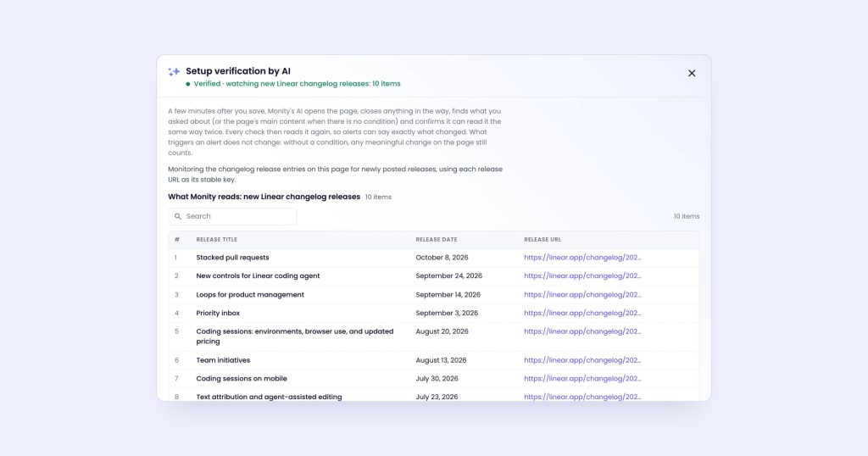
Task: Click the date September 14, 2026
Action: (448, 294)
